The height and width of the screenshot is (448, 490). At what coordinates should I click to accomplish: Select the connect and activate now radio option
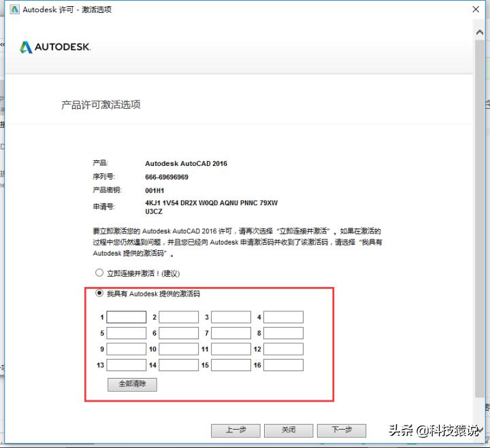tap(99, 273)
